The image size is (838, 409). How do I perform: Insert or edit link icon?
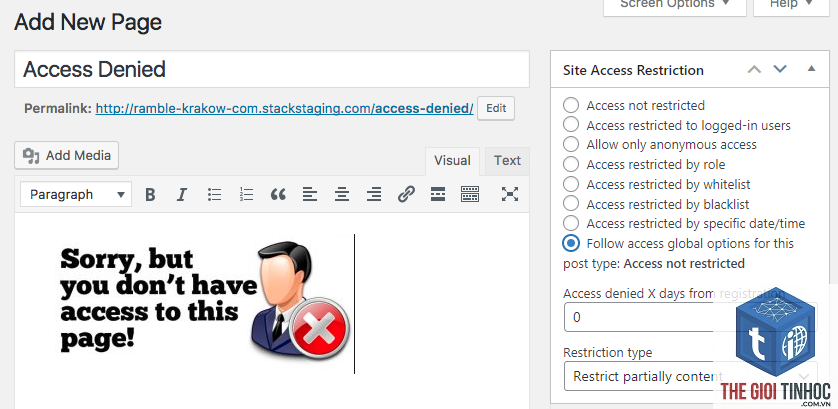point(406,195)
